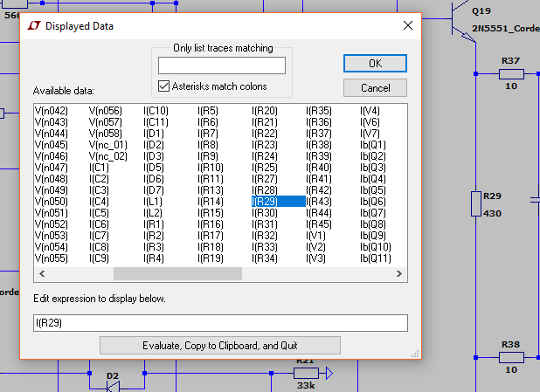Select trace I(C1)
Viewport: 540px width, 392px height.
click(x=99, y=168)
